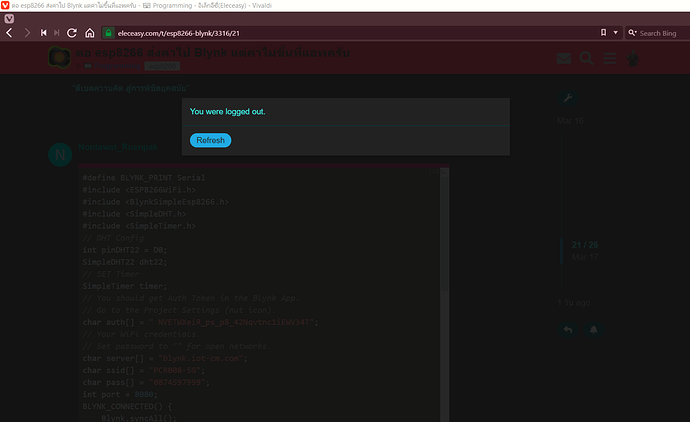Viewport: 690px width, 422px height.
Task: Click the '1 วัน ago' timeline link
Action: (574, 303)
